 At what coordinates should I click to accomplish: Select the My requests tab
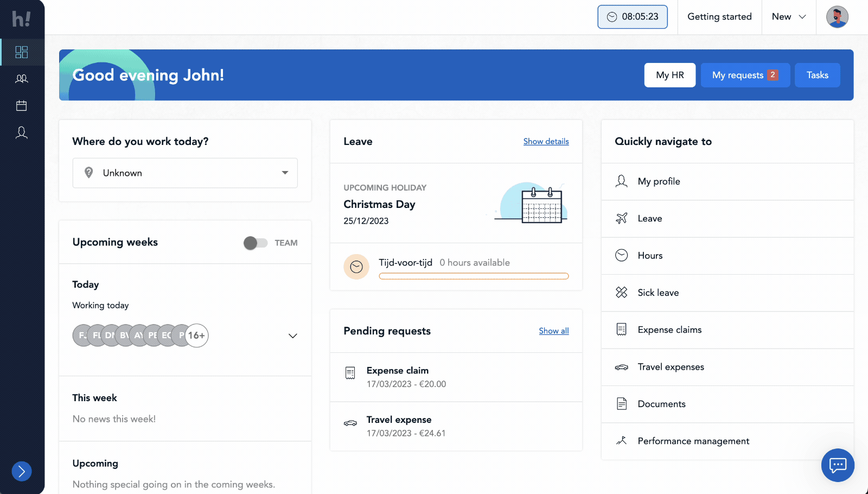pyautogui.click(x=745, y=75)
